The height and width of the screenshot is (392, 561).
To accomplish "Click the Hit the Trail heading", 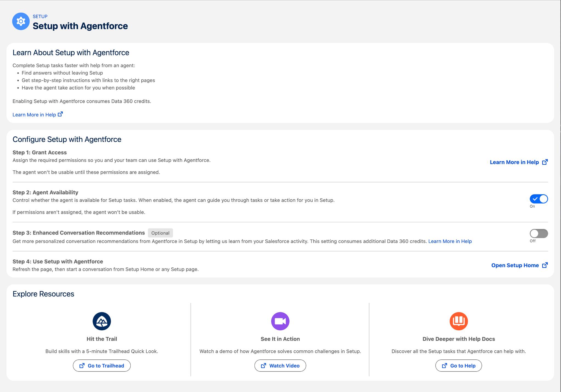I will pyautogui.click(x=102, y=339).
